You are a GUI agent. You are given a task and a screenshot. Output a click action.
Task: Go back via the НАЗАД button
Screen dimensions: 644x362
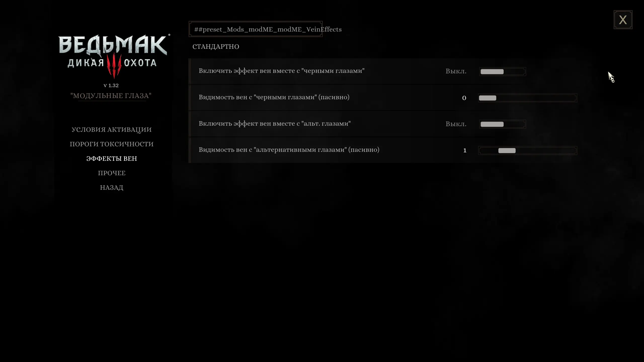(112, 188)
